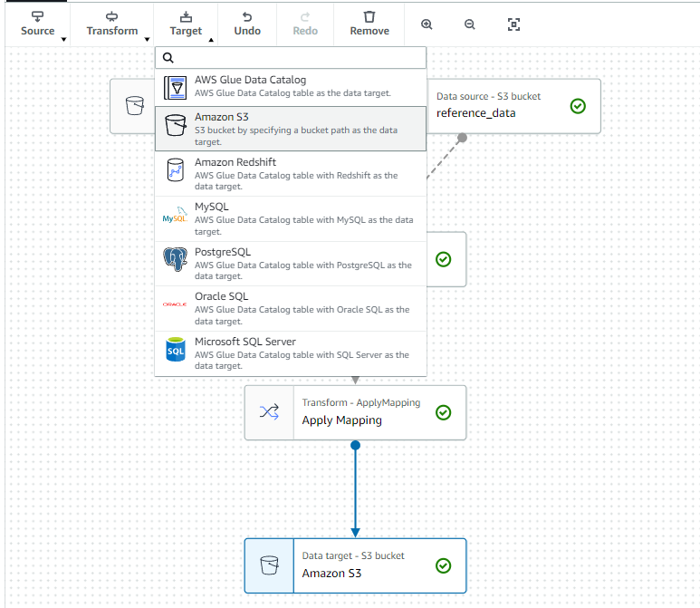
Task: Click 'Data target - S3 bucket' label
Action: click(x=353, y=555)
